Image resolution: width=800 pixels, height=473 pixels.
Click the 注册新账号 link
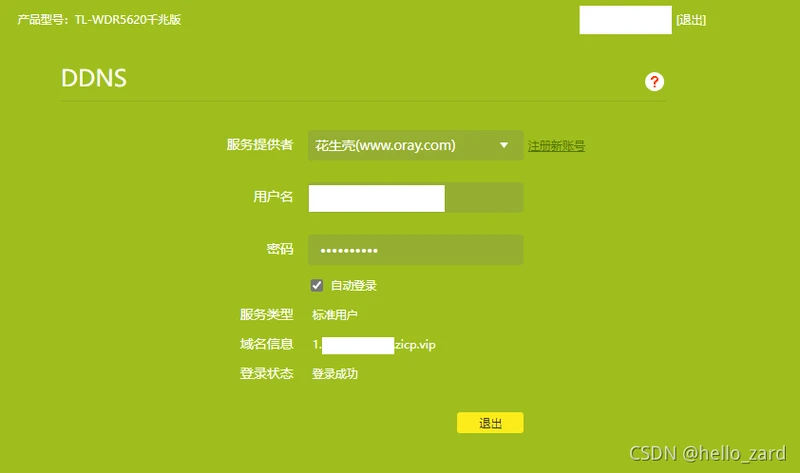pyautogui.click(x=556, y=146)
